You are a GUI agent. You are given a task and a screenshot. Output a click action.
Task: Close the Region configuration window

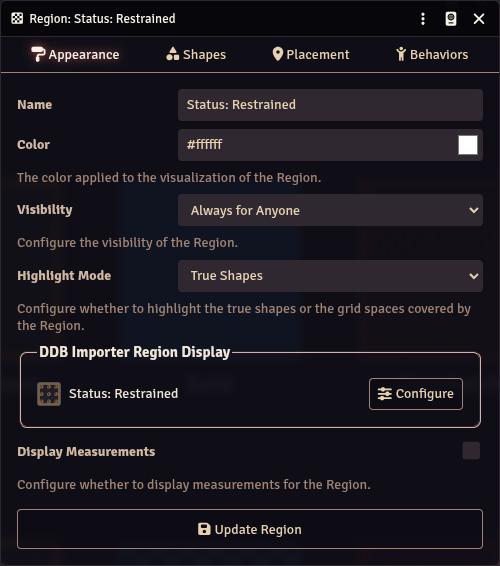[479, 19]
